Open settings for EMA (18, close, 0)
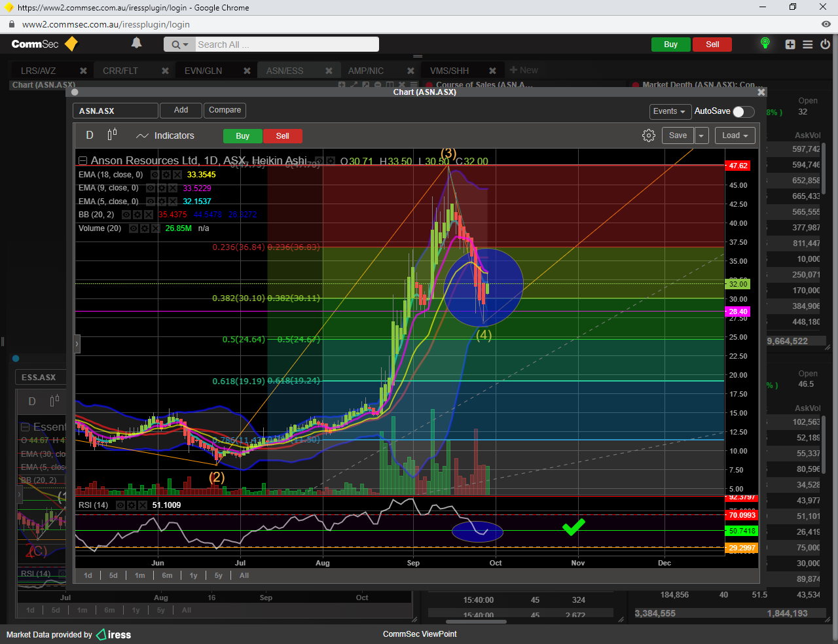This screenshot has width=838, height=644. [x=166, y=175]
